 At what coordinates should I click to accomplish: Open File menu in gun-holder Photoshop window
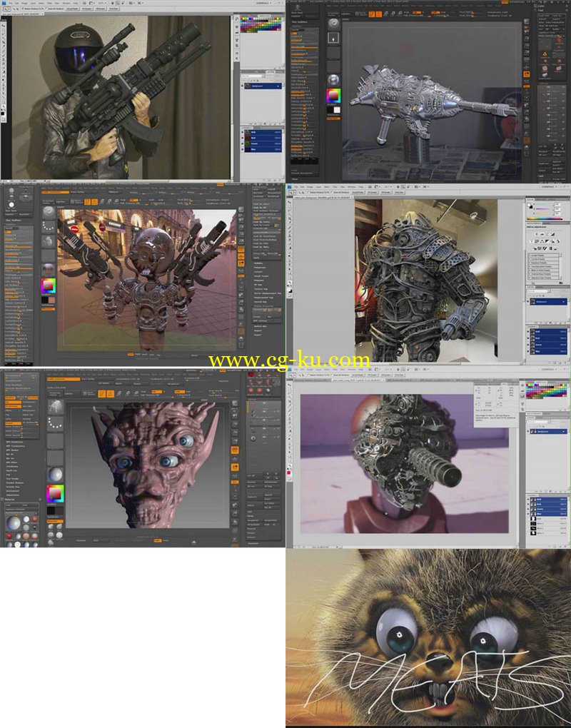point(10,4)
